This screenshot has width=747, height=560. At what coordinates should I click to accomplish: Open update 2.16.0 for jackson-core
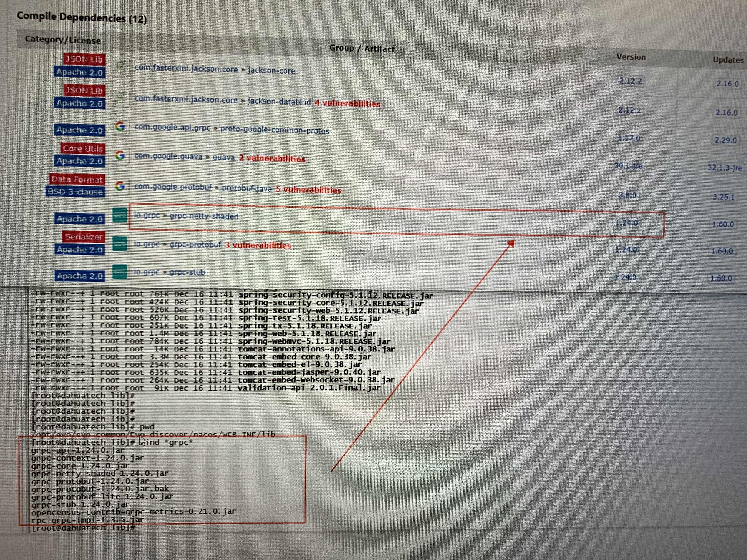[727, 84]
